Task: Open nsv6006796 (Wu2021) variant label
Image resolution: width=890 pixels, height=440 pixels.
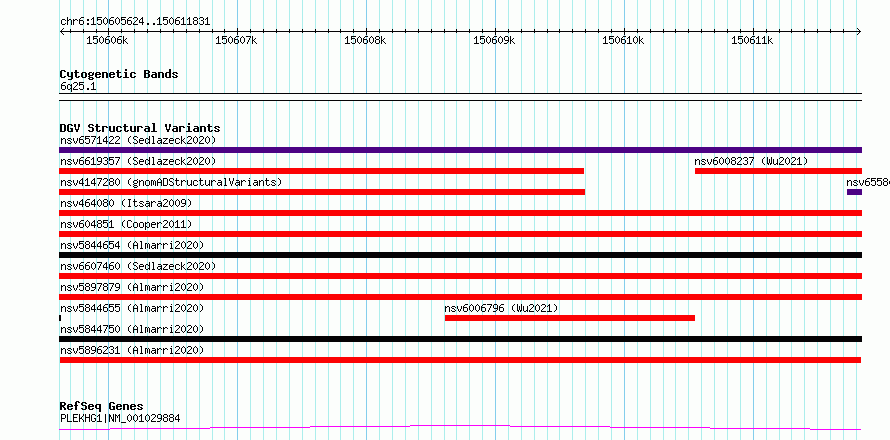Action: click(x=501, y=308)
